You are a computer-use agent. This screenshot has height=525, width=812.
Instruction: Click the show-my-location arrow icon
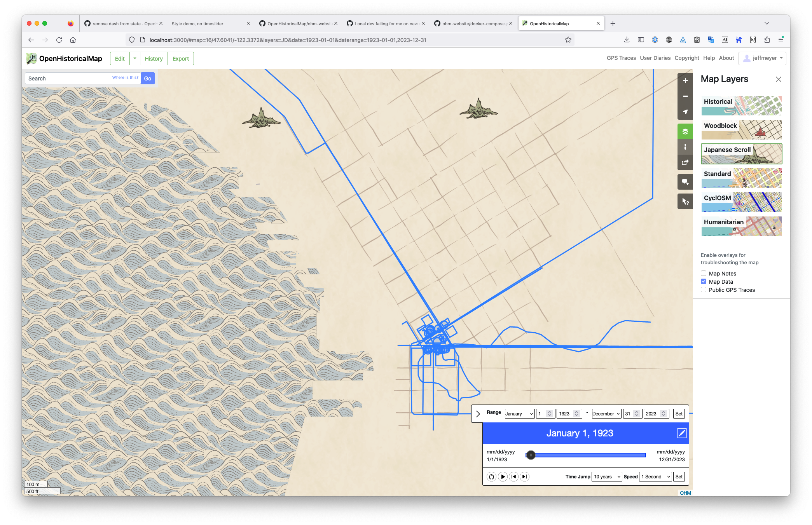pyautogui.click(x=685, y=112)
